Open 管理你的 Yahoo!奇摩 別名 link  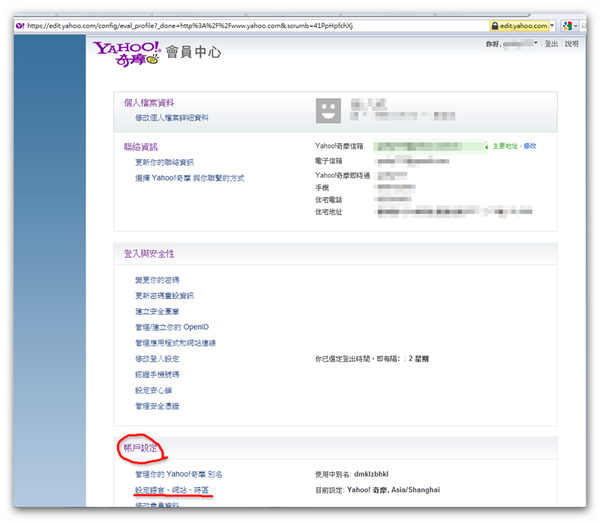pos(179,474)
